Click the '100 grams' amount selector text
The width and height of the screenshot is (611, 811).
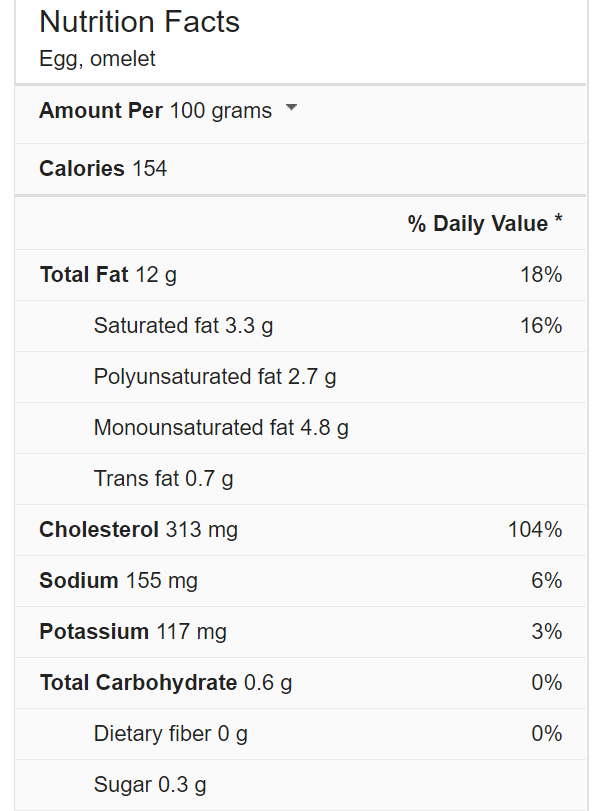coord(221,111)
